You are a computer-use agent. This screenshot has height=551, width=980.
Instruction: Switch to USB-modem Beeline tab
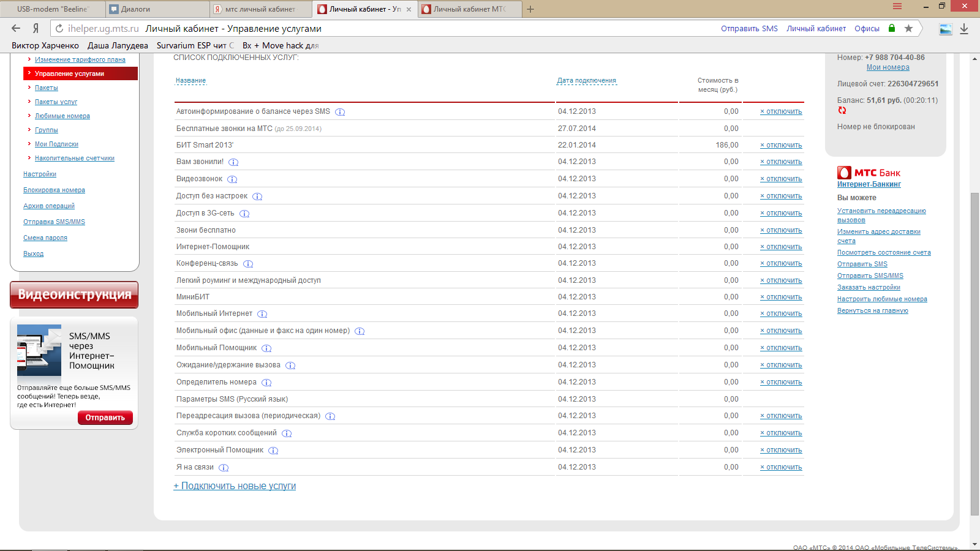(x=53, y=9)
